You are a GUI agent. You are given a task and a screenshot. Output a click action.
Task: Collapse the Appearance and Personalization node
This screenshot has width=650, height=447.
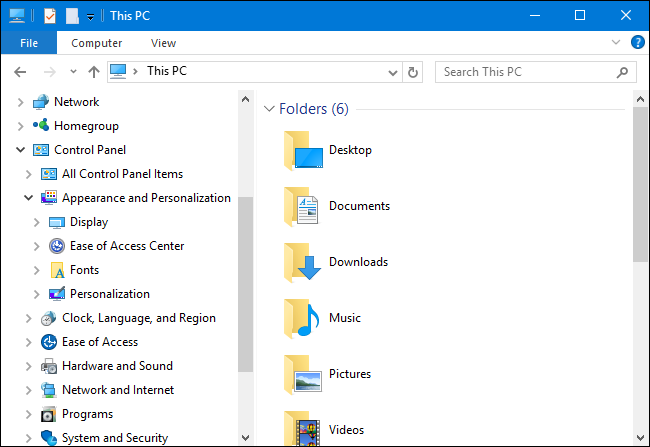[x=28, y=198]
